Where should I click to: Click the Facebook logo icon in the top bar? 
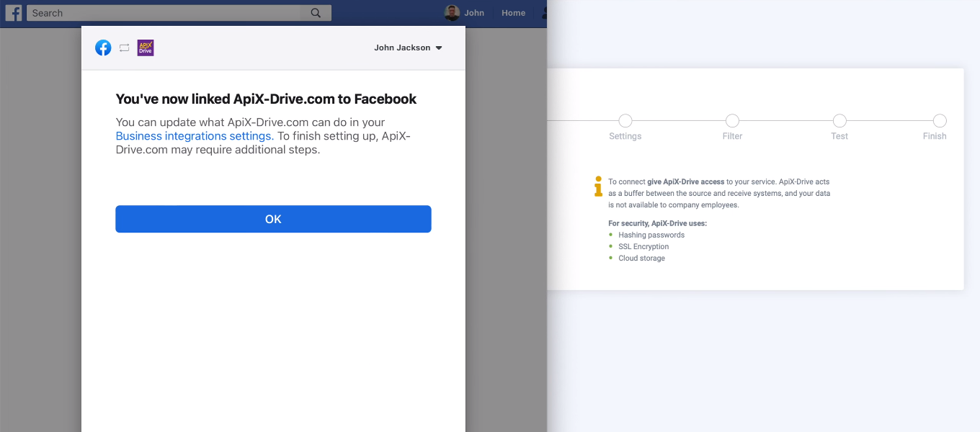pos(14,12)
